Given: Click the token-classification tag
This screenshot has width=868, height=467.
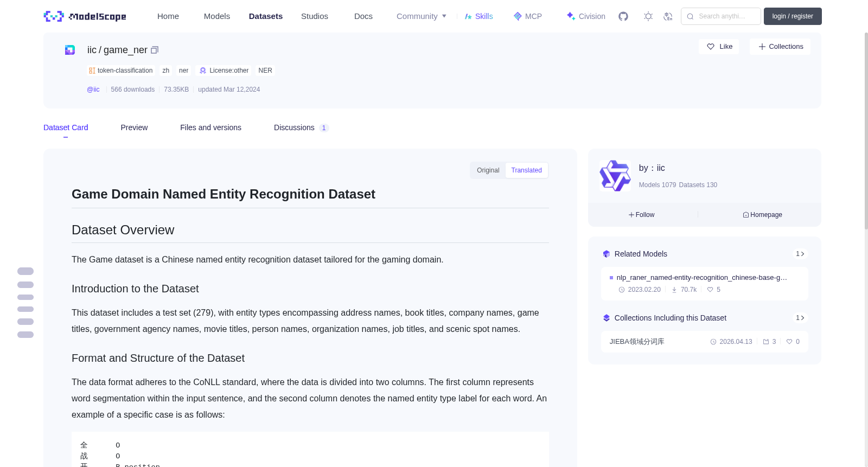Looking at the screenshot, I should coord(121,71).
